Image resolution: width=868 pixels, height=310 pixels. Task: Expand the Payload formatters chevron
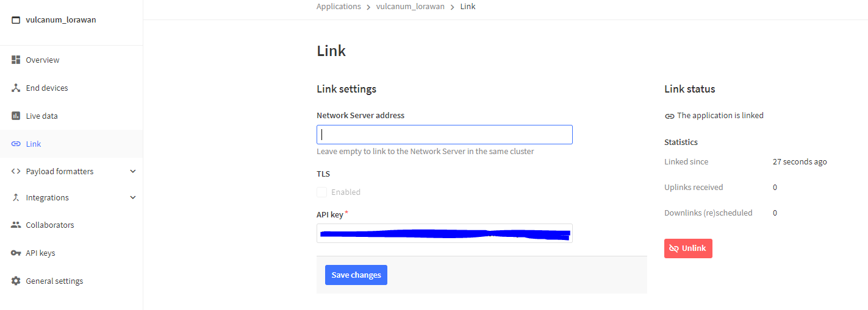coord(133,171)
